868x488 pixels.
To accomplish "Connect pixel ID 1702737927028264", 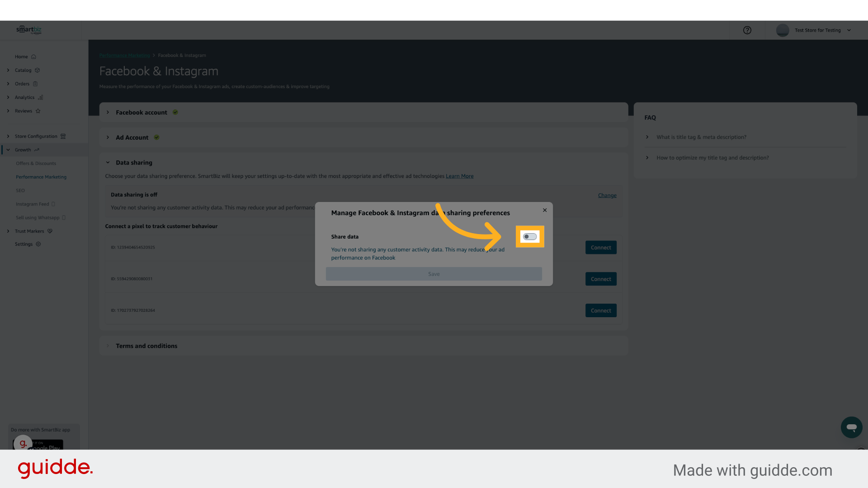I will 601,311.
